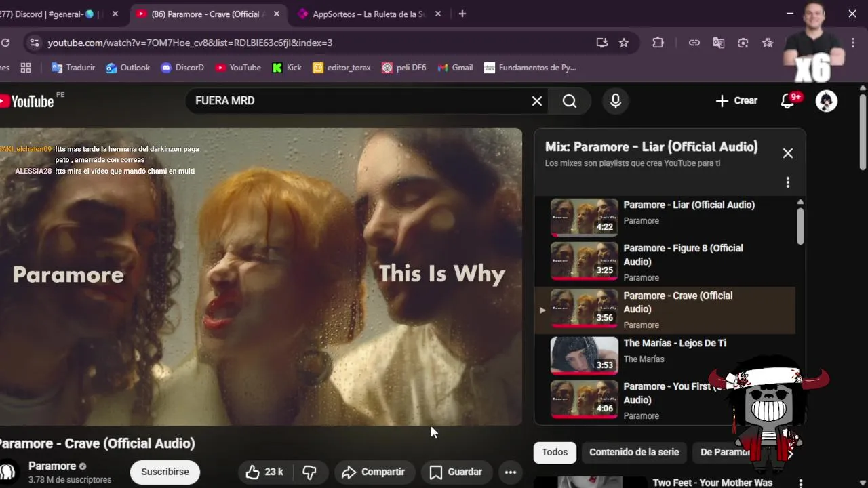Open the Paramore channel avatar
868x488 pixels.
click(8, 472)
